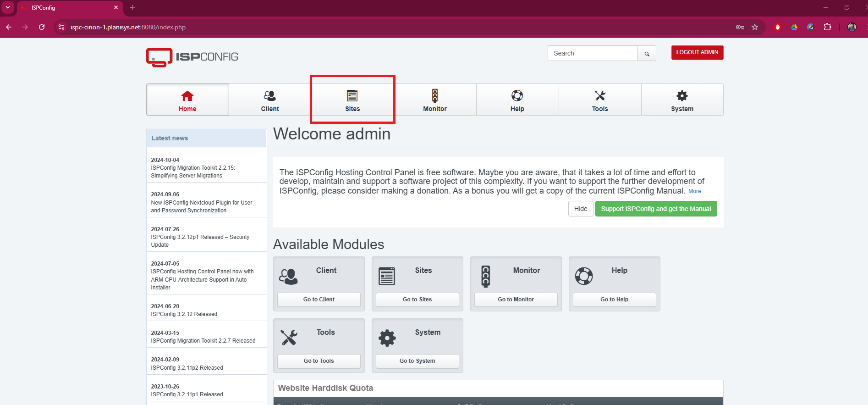Focus the Search input field
The width and height of the screenshot is (868, 405).
point(592,53)
